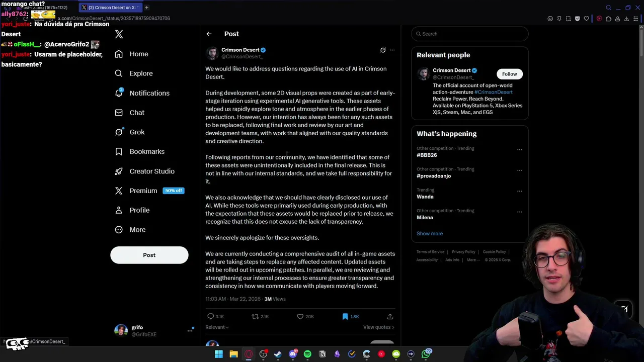Go to Home in the X sidebar
Screen dimensions: 644x362
[x=131, y=54]
